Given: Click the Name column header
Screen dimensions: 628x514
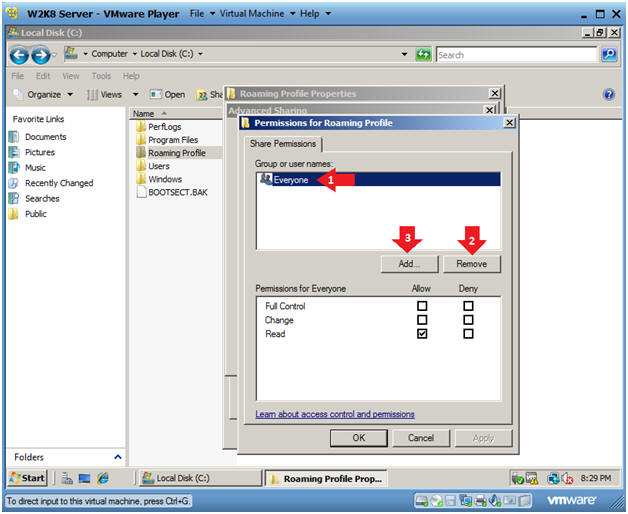Looking at the screenshot, I should point(176,114).
